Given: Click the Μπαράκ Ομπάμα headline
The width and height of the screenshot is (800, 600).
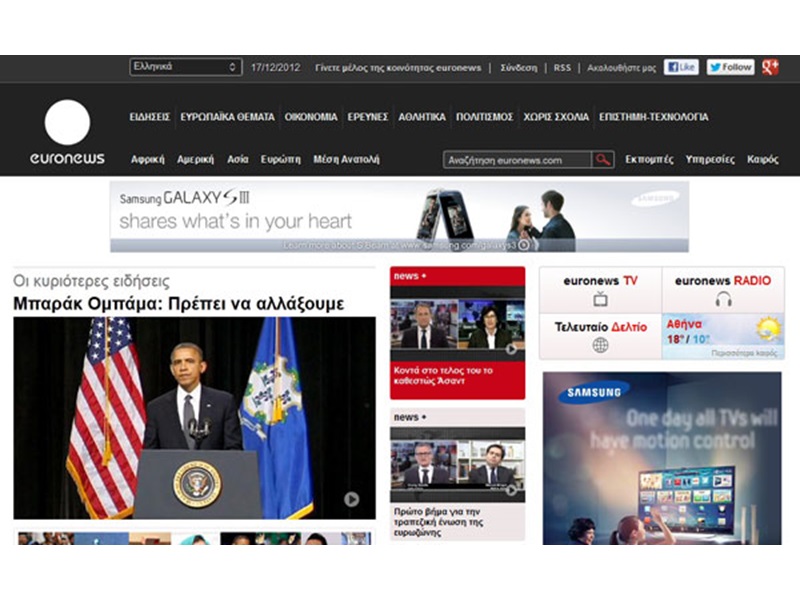Looking at the screenshot, I should (179, 304).
